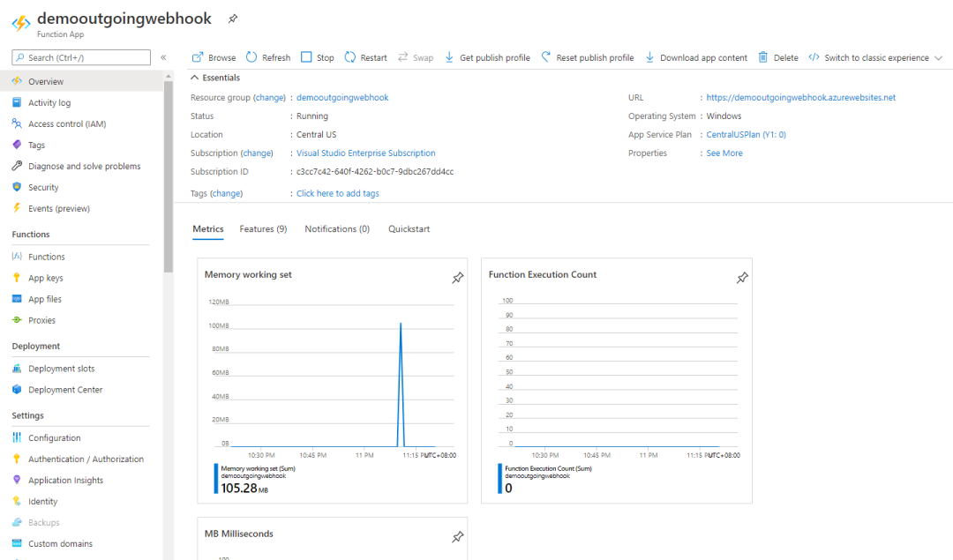The image size is (953, 560).
Task: Open Overview in the sidebar
Action: tap(81, 81)
